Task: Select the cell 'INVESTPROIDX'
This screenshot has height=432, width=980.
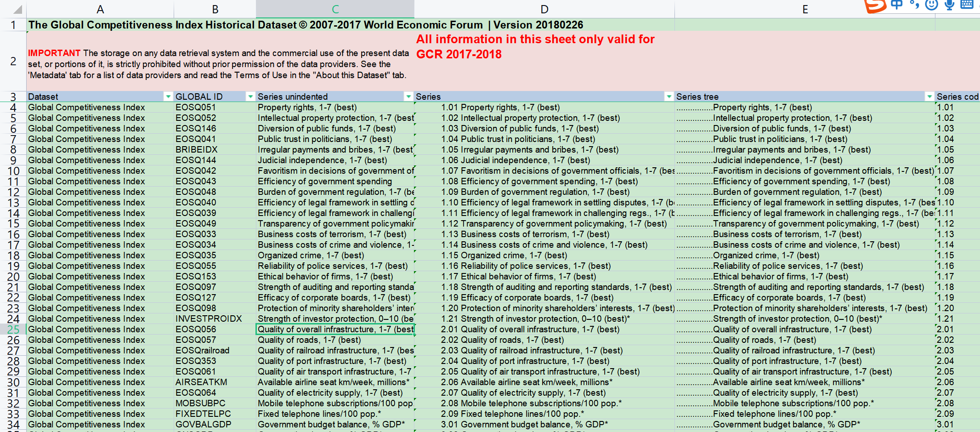Action: [x=215, y=318]
